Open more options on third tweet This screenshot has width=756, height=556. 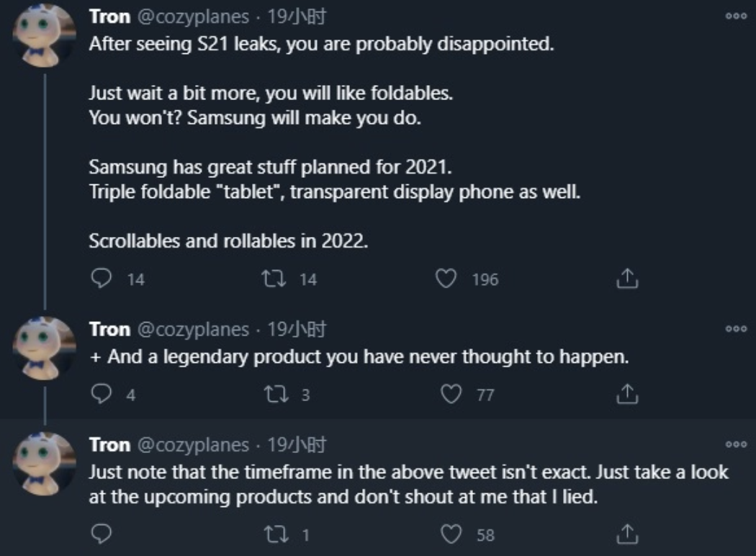[736, 444]
